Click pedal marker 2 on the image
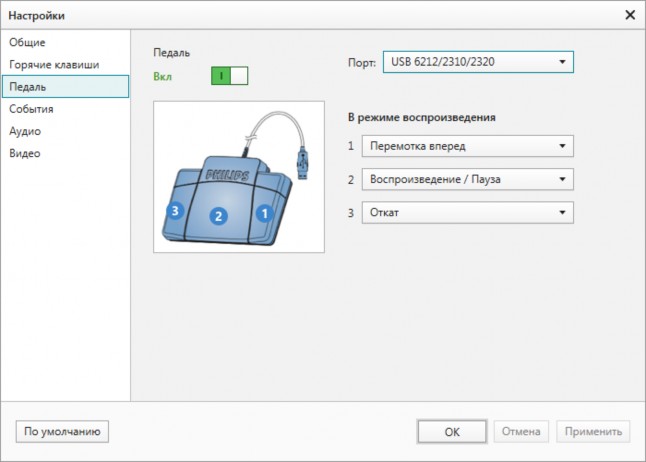The height and width of the screenshot is (462, 646). click(218, 216)
